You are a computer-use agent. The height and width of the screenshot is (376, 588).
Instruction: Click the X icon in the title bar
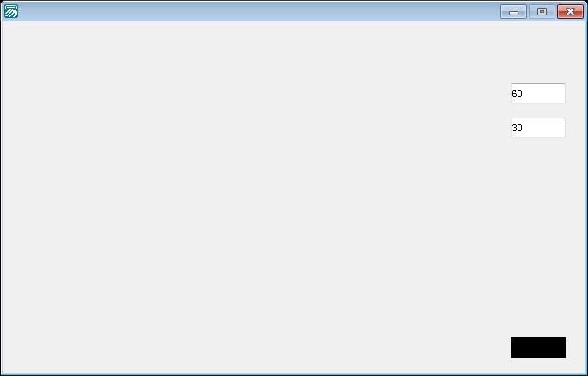click(x=570, y=12)
